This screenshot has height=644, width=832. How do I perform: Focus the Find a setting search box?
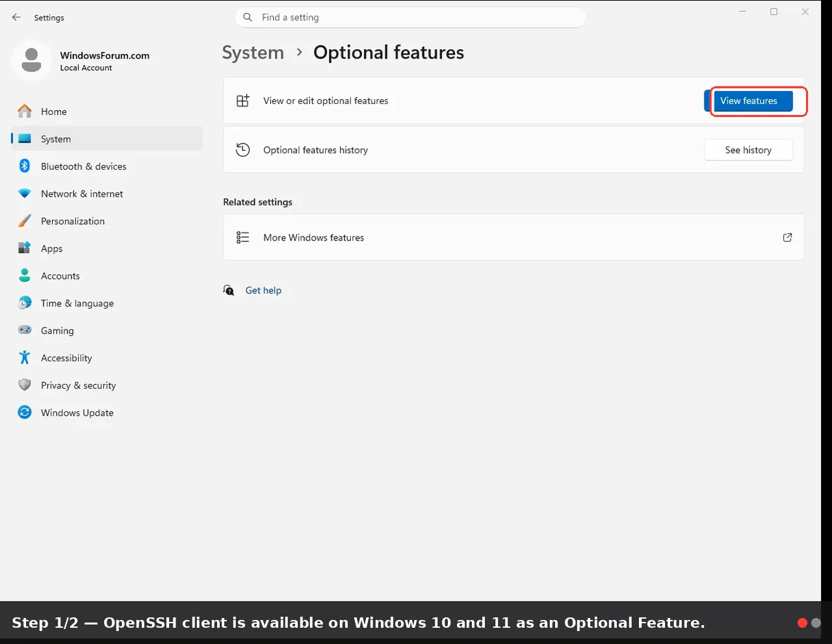click(410, 18)
